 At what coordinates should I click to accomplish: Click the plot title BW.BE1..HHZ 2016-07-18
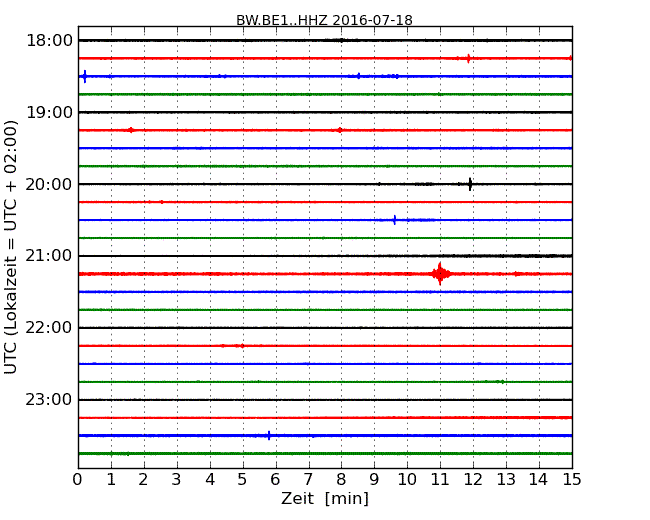[324, 20]
